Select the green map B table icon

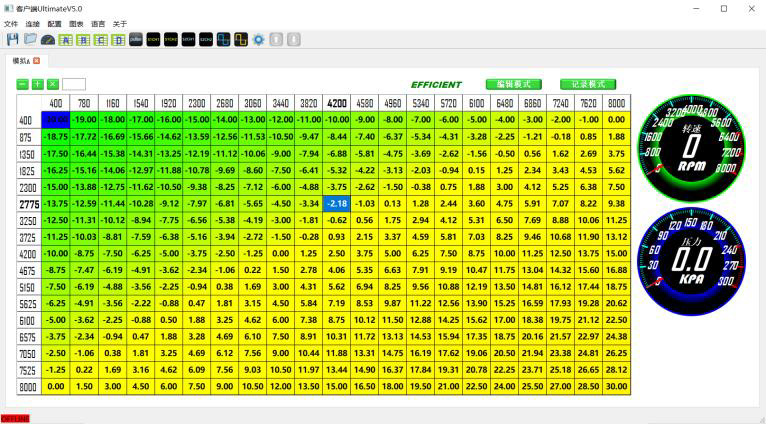click(x=84, y=38)
